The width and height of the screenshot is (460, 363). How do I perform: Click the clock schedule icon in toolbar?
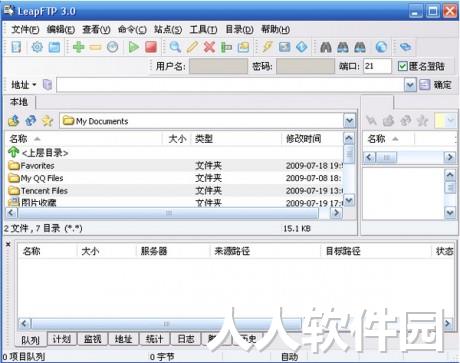click(x=113, y=47)
